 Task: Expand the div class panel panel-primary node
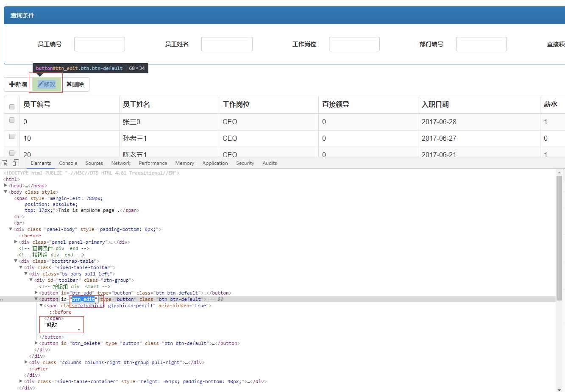click(16, 242)
